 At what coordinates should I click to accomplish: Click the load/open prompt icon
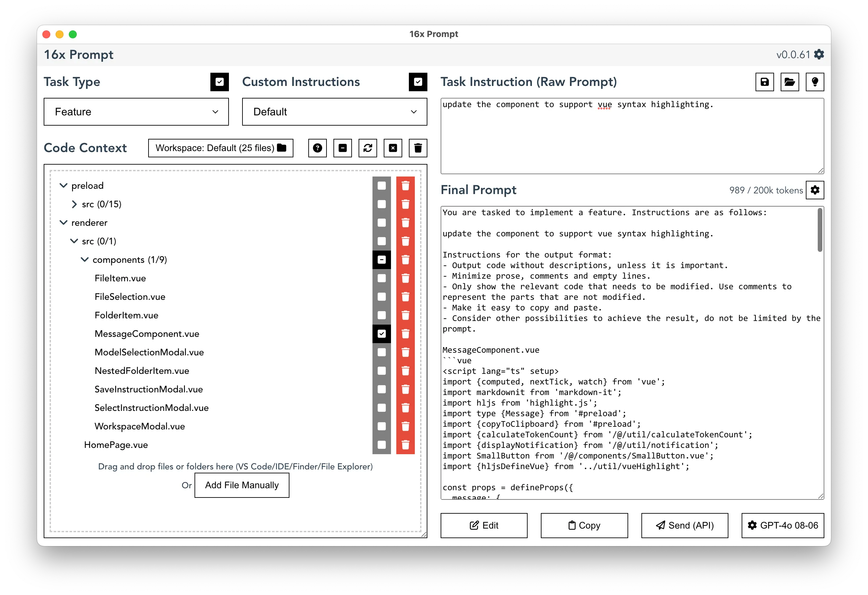point(790,82)
